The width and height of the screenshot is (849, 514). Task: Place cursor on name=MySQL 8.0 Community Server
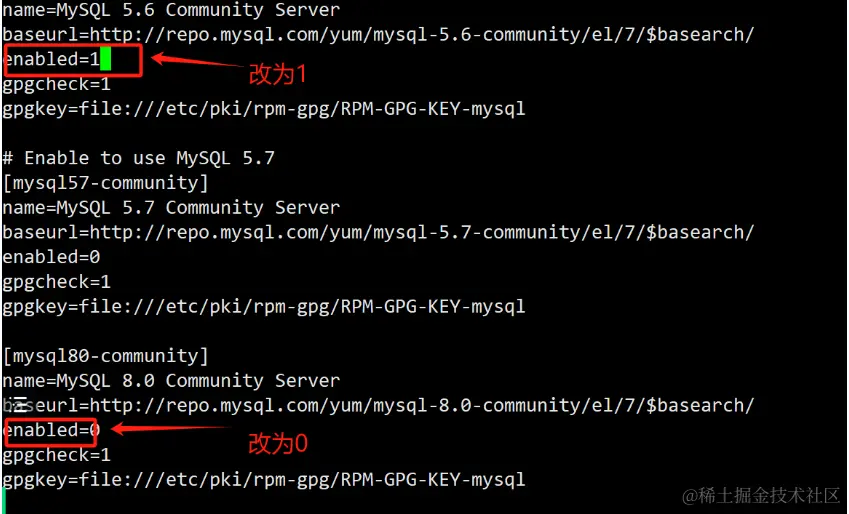pyautogui.click(x=171, y=380)
